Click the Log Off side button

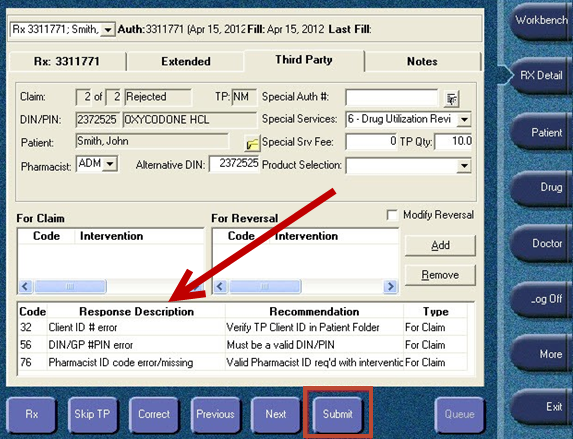540,299
